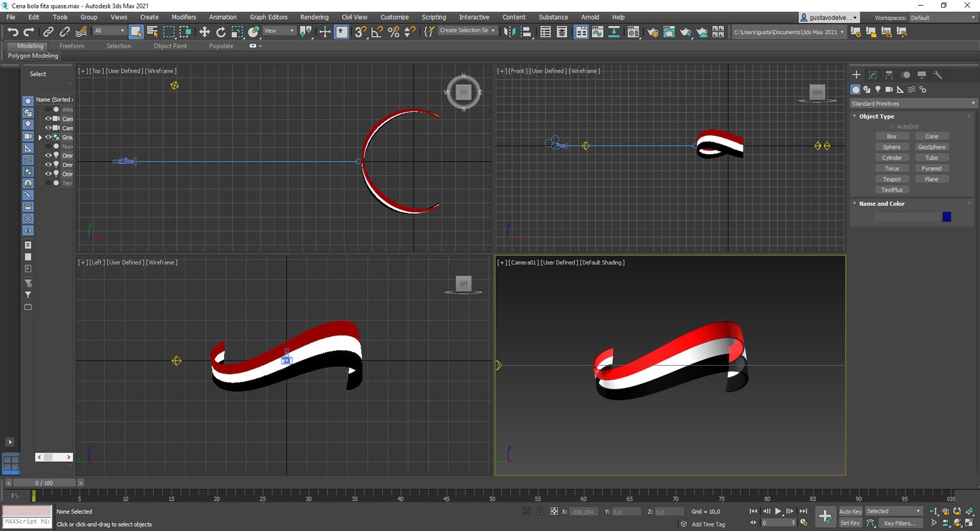Screen dimensions: 980x531
Task: Open the Layer Explorer
Action: tap(562, 31)
